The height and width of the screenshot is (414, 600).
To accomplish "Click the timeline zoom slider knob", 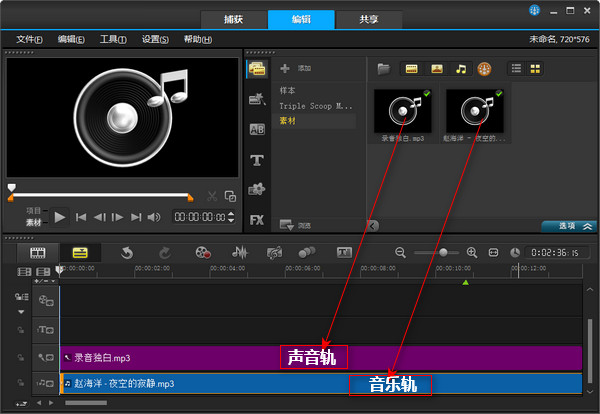I will tap(443, 253).
